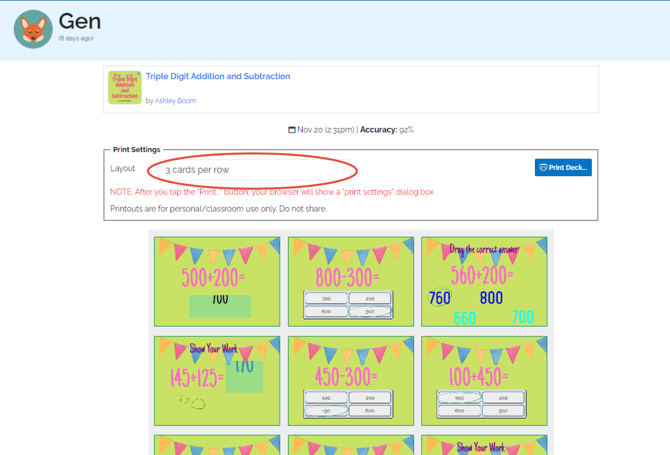Click the Print Deck button
This screenshot has width=670, height=455.
pyautogui.click(x=563, y=167)
